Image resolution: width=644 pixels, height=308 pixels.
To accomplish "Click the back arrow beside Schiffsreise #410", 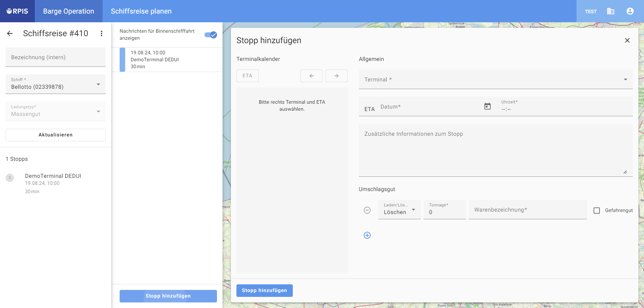I will pyautogui.click(x=10, y=33).
